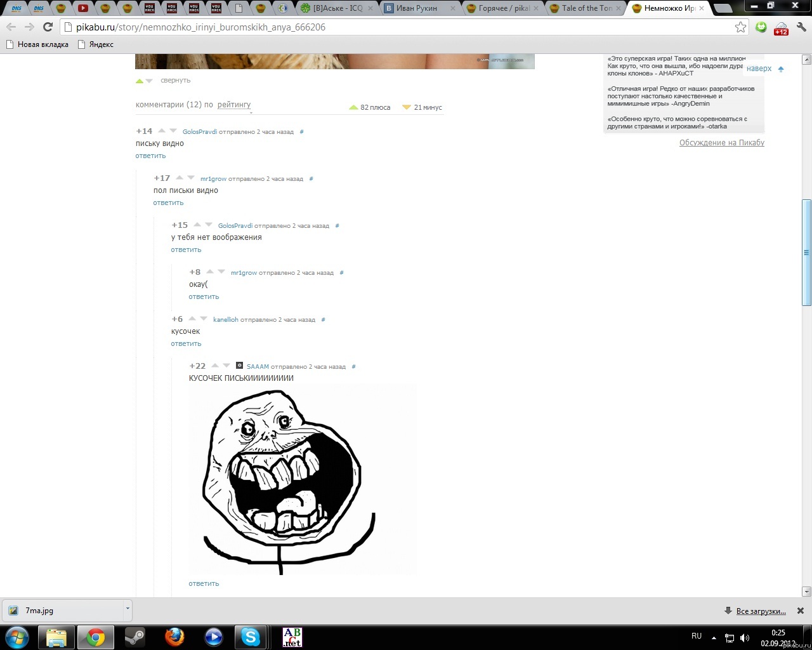Screen dimensions: 812x650
Task: Downvote mr1grow's +8 comment
Action: click(221, 272)
